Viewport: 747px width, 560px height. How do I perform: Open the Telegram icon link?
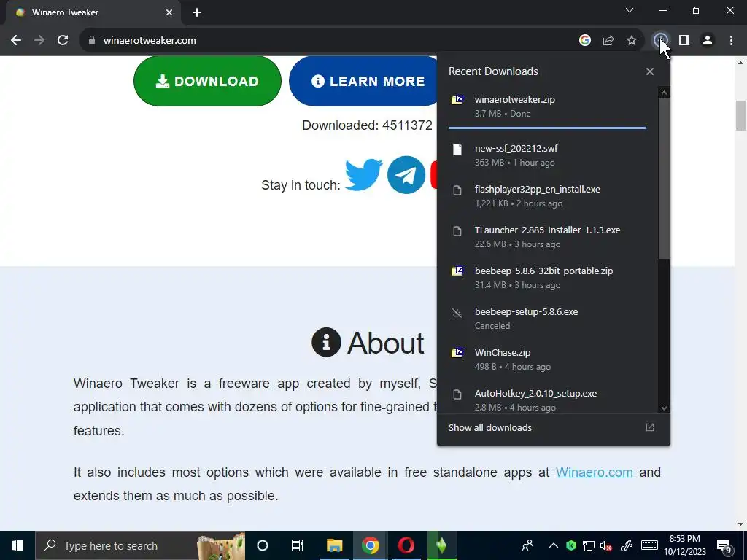point(406,175)
